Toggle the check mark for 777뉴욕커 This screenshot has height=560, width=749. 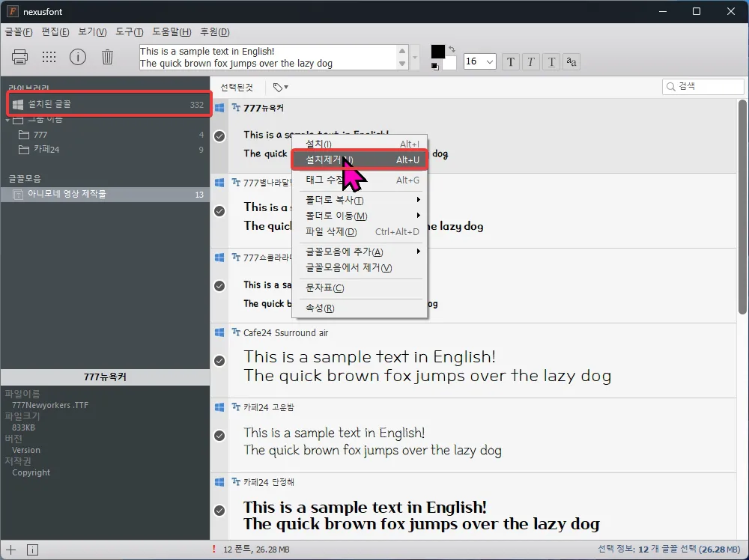tap(219, 136)
